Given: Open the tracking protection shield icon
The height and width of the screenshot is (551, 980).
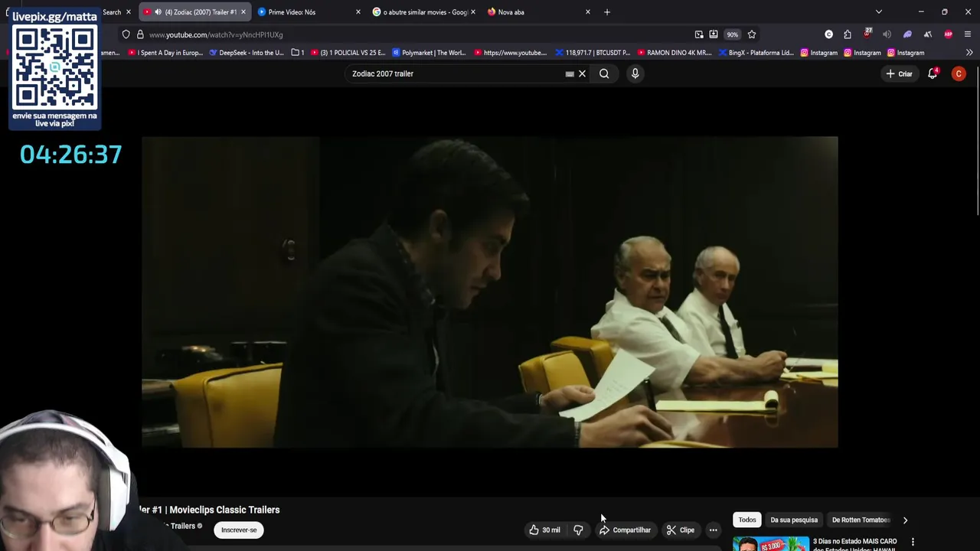Looking at the screenshot, I should pos(126,34).
